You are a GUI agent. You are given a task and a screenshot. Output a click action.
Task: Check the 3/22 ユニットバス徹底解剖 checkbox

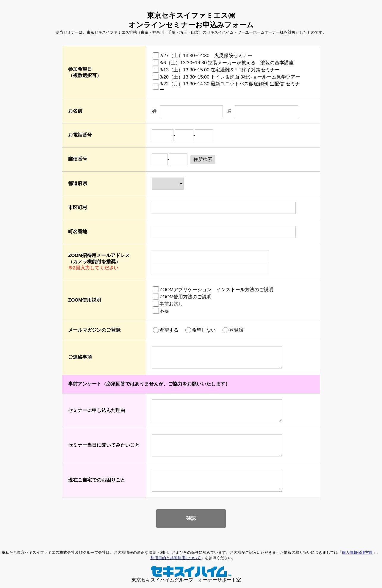pyautogui.click(x=156, y=87)
